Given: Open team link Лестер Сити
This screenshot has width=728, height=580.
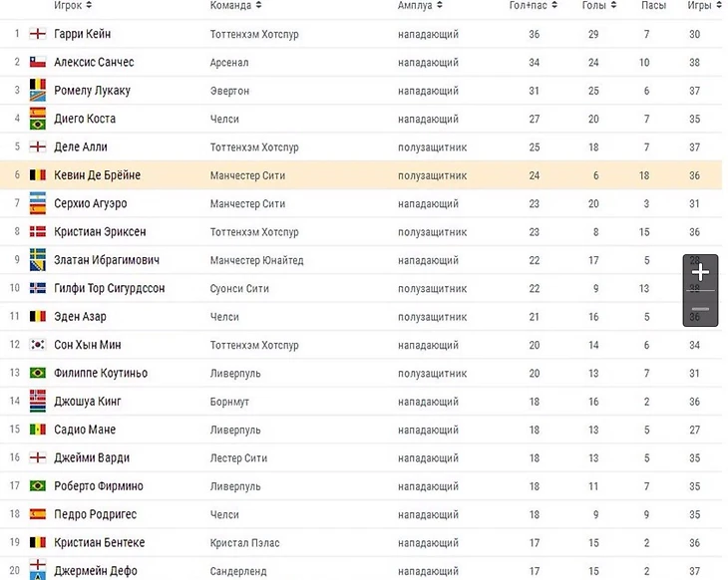Looking at the screenshot, I should tap(241, 458).
